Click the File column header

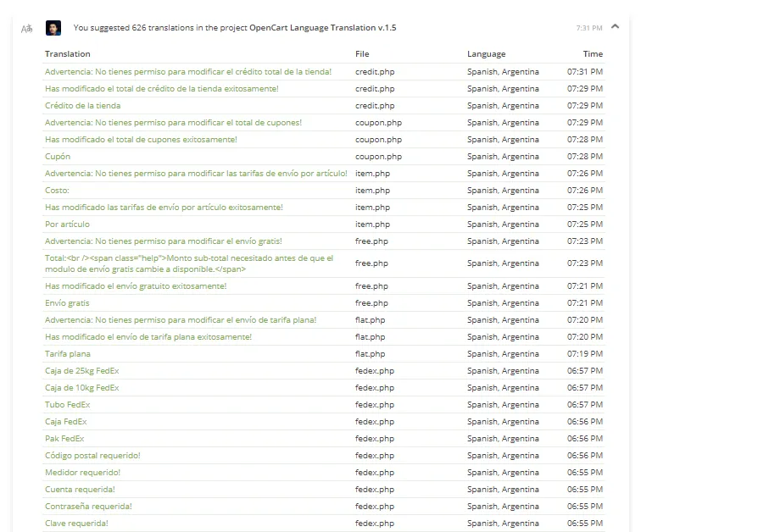[x=362, y=53]
